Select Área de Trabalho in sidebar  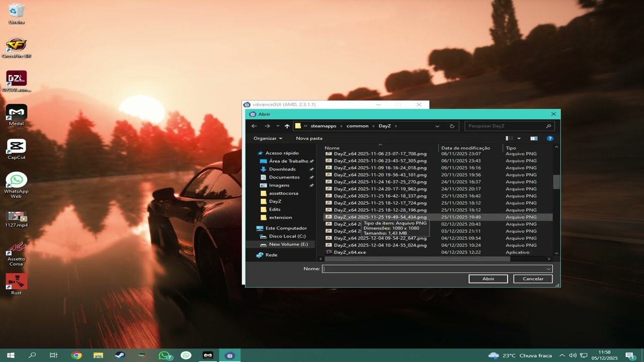288,161
